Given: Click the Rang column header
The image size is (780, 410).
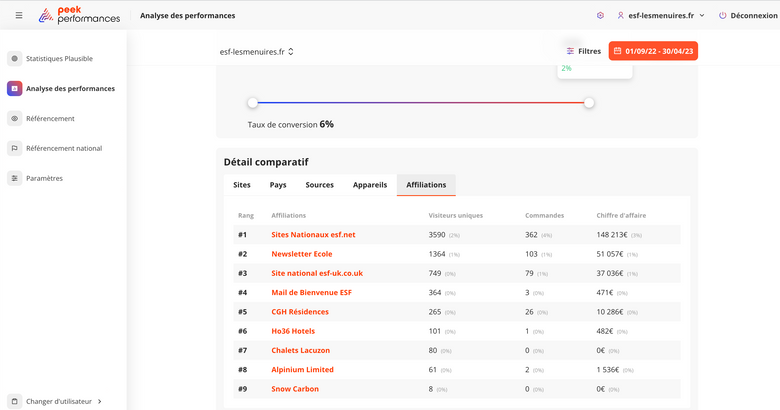Looking at the screenshot, I should click(x=246, y=215).
